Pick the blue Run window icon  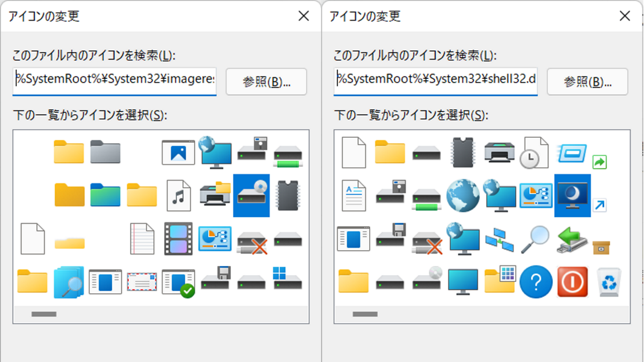click(572, 152)
